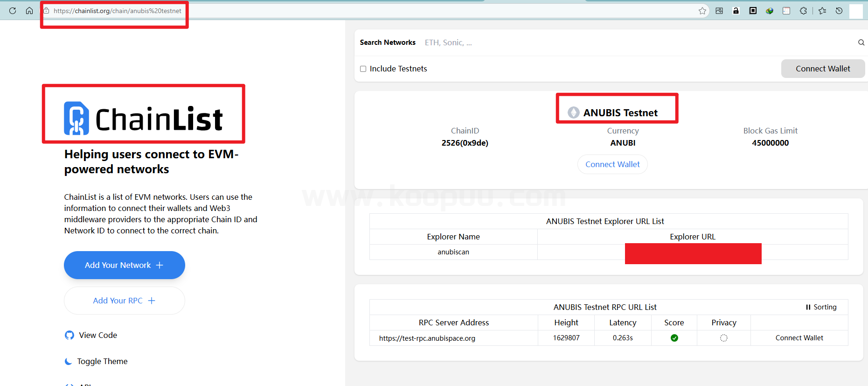868x386 pixels.
Task: Click the Privacy column header
Action: [x=724, y=323]
